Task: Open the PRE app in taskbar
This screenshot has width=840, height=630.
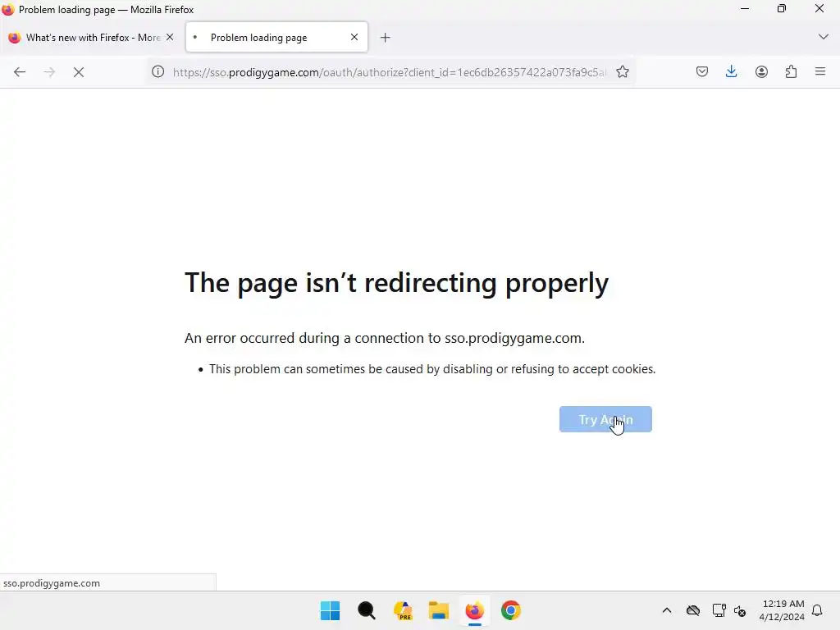Action: click(403, 610)
